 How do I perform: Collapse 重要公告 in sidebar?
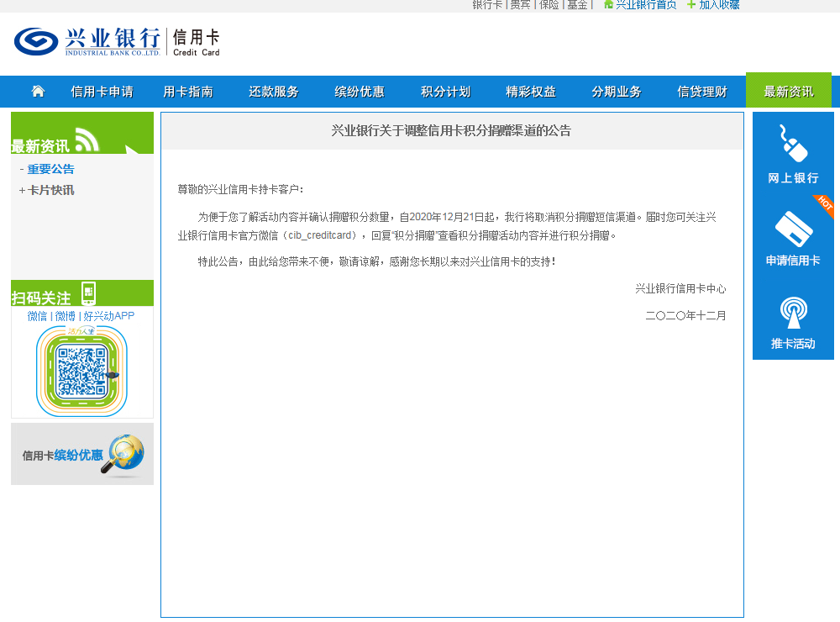[51, 170]
